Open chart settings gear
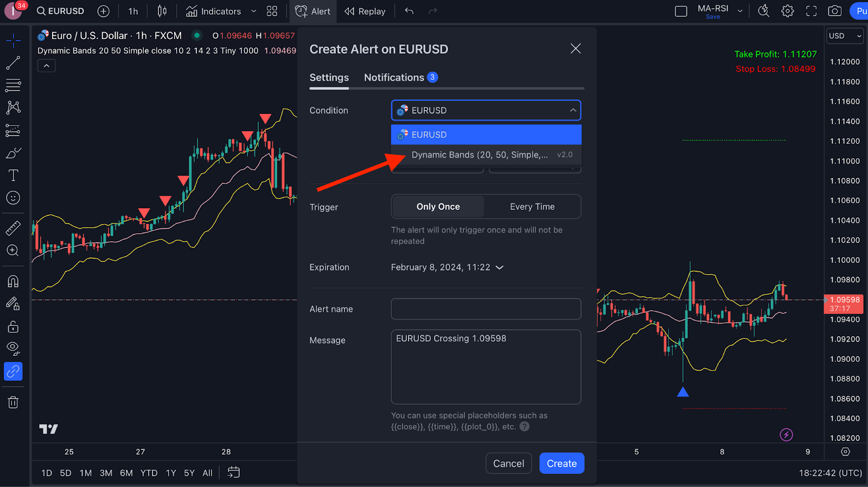868x487 pixels. 788,11
